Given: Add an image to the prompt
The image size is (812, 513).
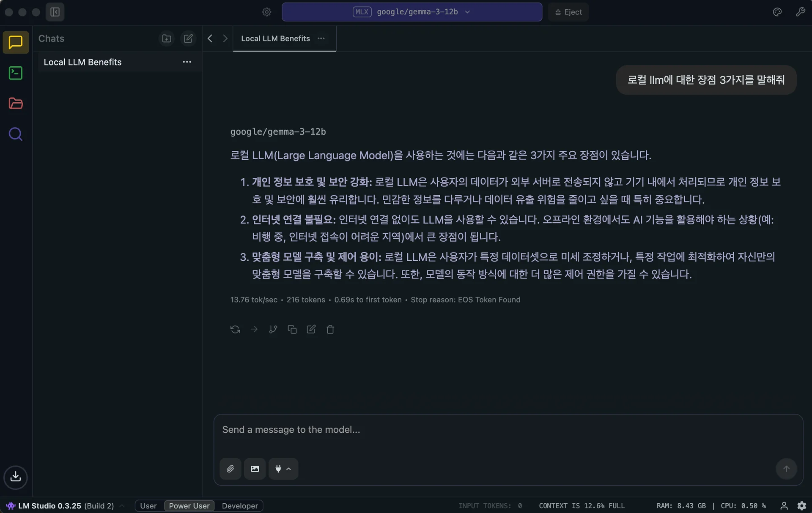Looking at the screenshot, I should pos(255,469).
